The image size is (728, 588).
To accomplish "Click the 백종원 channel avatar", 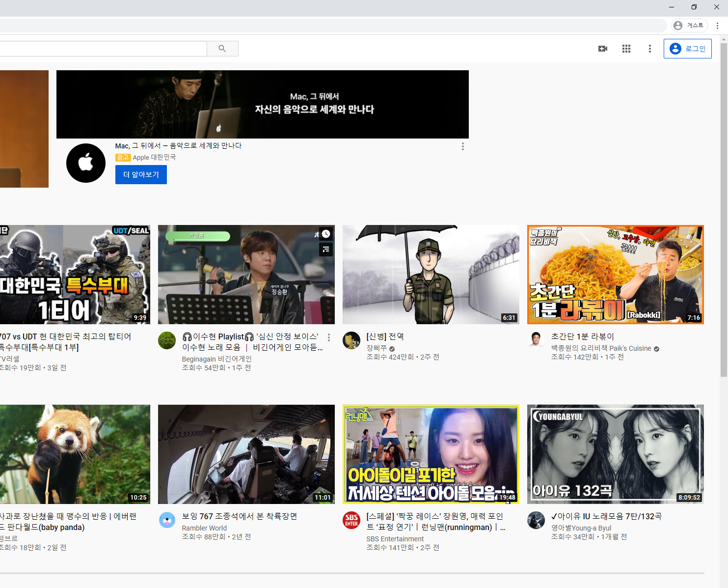I will coord(536,340).
